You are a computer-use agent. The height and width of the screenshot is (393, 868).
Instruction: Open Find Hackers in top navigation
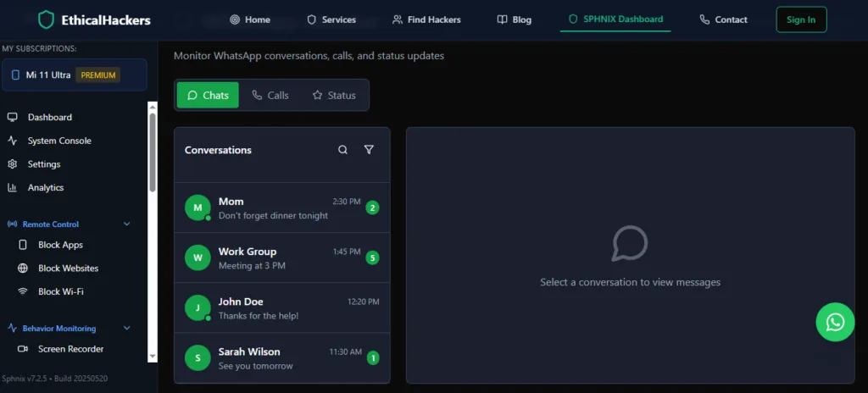coord(426,20)
